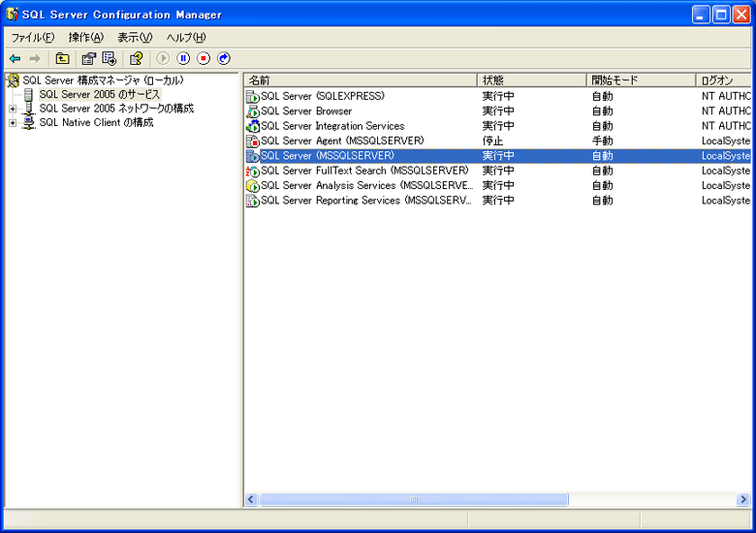This screenshot has height=533, width=756.
Task: Click FullText Search service icon
Action: 253,172
